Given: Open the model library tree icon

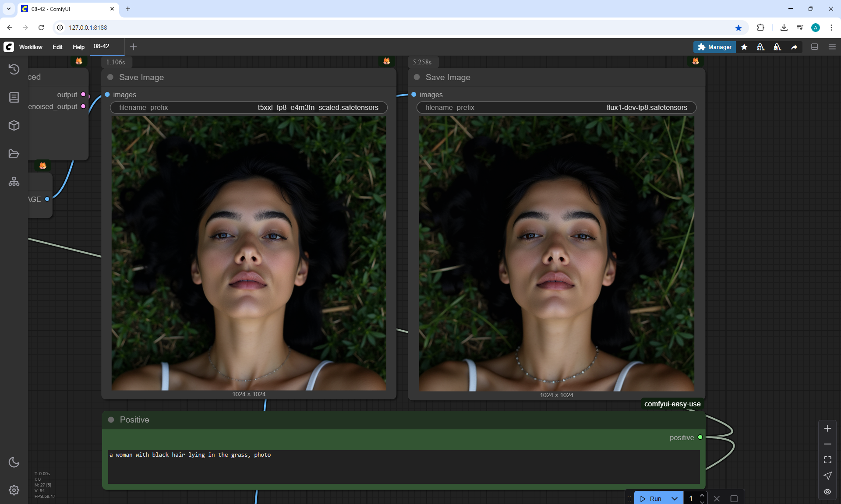Looking at the screenshot, I should [14, 181].
